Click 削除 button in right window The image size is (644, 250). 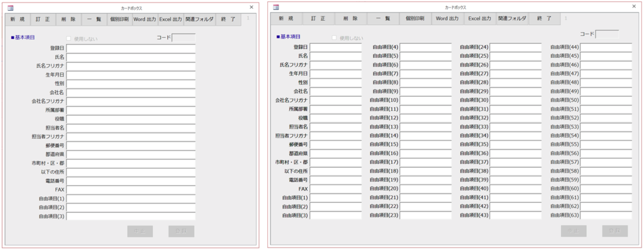(x=350, y=18)
